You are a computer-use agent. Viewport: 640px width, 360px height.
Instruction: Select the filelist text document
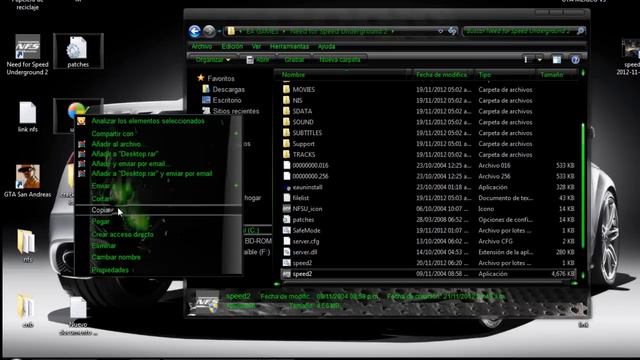(300, 198)
